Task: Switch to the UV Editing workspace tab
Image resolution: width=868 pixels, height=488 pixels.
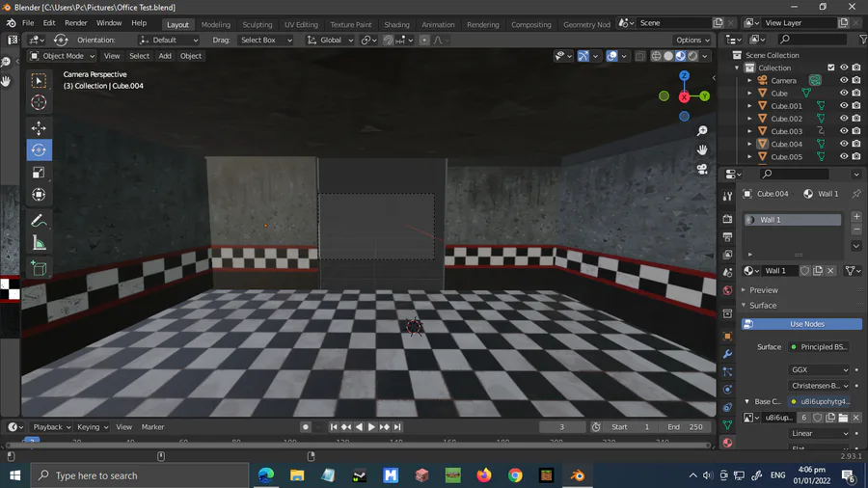Action: coord(301,24)
